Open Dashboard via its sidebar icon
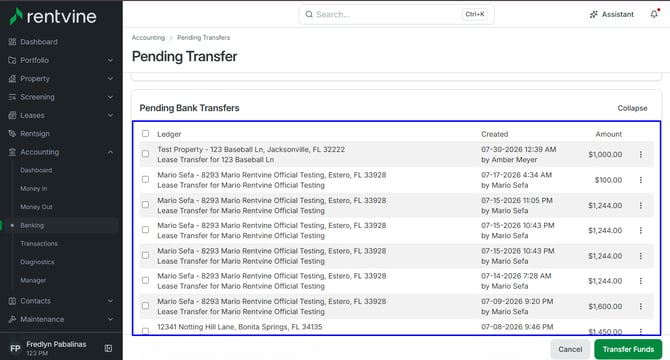Viewport: 670px width, 360px height. pyautogui.click(x=12, y=42)
